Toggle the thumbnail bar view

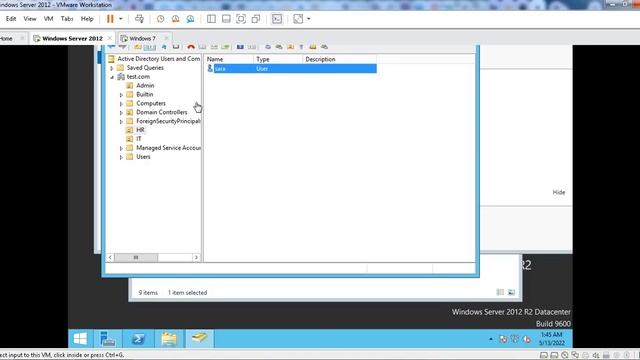pos(226,19)
